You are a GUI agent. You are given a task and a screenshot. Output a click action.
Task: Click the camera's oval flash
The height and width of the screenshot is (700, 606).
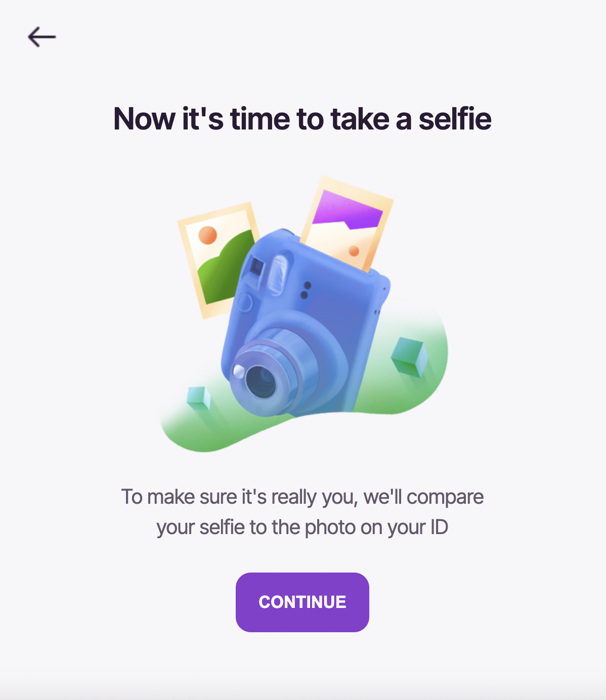pos(279,273)
